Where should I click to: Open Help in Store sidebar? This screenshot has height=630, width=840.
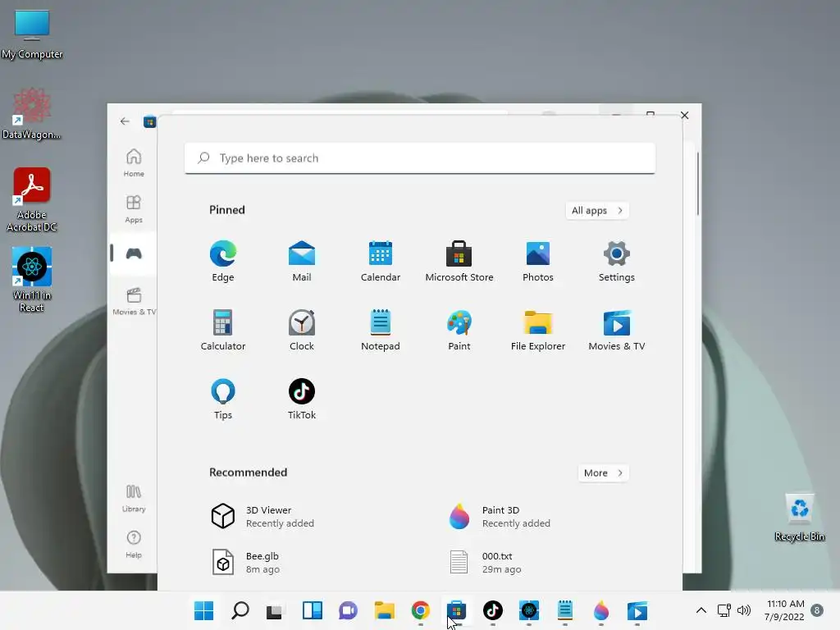click(134, 545)
